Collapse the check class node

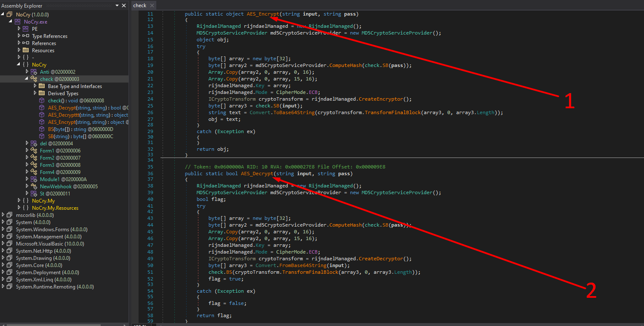pyautogui.click(x=27, y=79)
